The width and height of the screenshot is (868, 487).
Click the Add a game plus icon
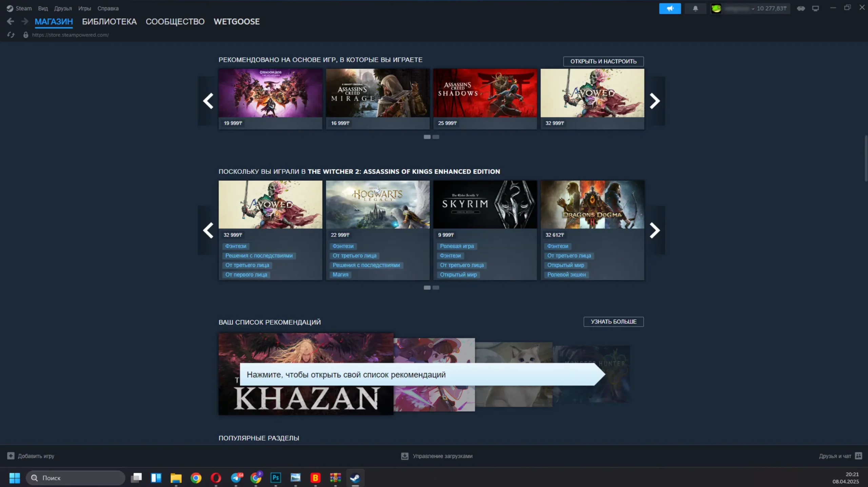coord(11,456)
